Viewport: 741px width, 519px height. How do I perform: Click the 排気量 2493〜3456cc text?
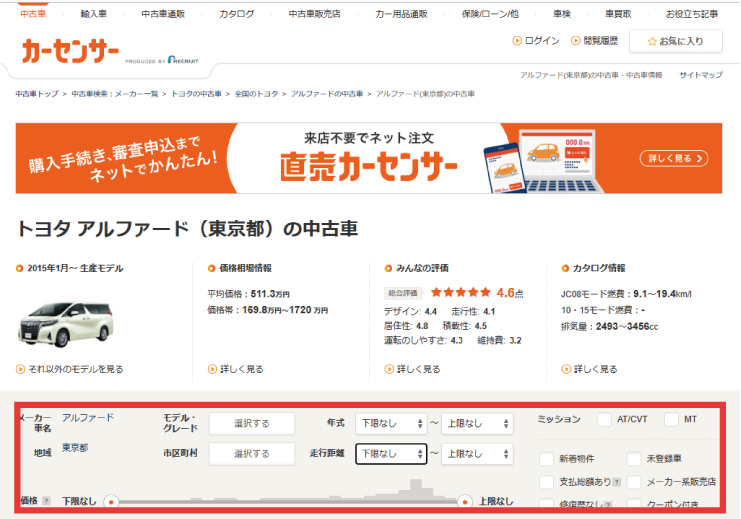609,327
